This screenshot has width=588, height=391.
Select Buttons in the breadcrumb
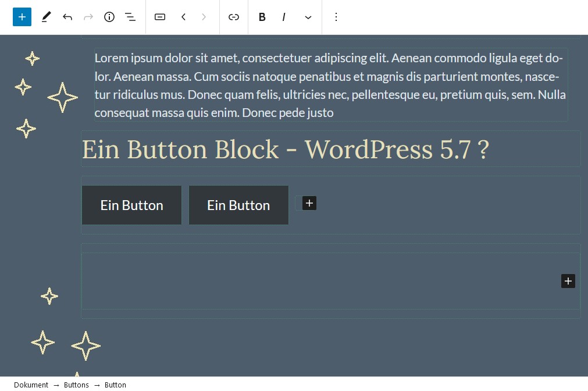(x=76, y=385)
